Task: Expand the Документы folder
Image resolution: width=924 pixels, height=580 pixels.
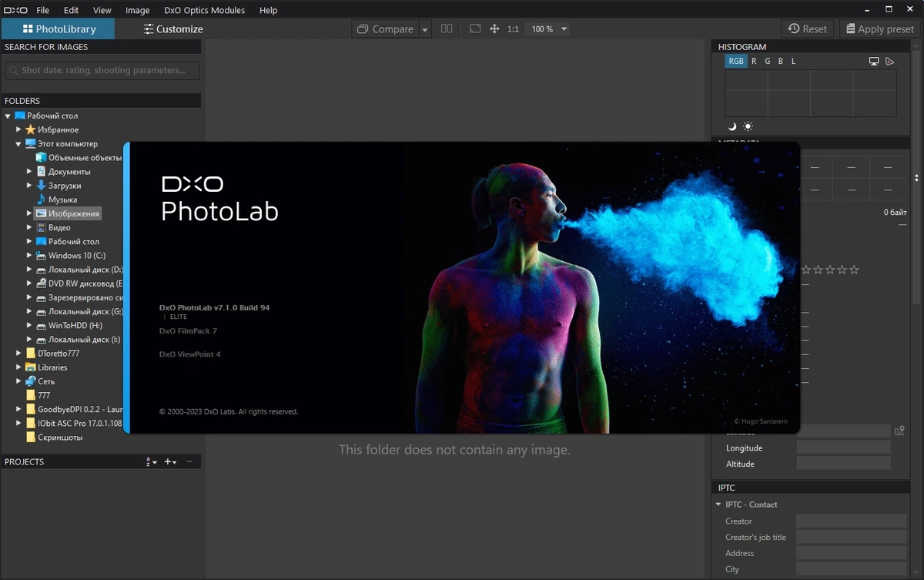Action: tap(29, 172)
